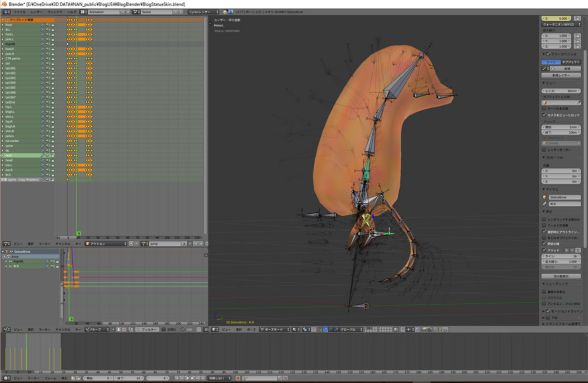
Task: Click the Toggle Quad View button
Action: 561,276
